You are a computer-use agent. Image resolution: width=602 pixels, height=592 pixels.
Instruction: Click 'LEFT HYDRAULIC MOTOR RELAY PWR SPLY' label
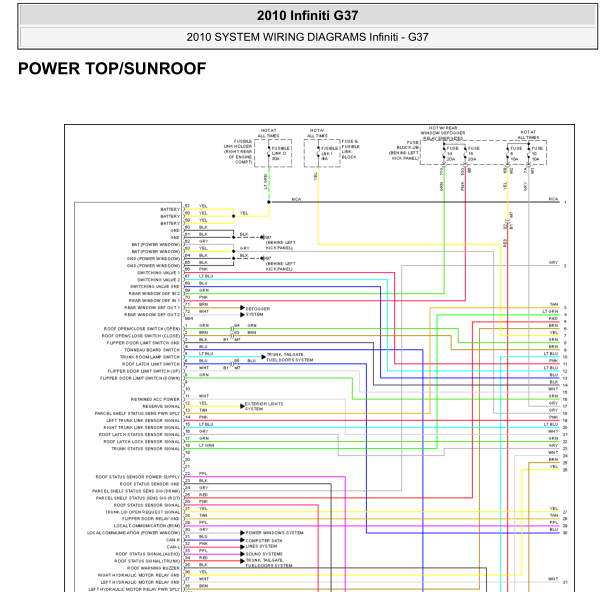point(134,589)
